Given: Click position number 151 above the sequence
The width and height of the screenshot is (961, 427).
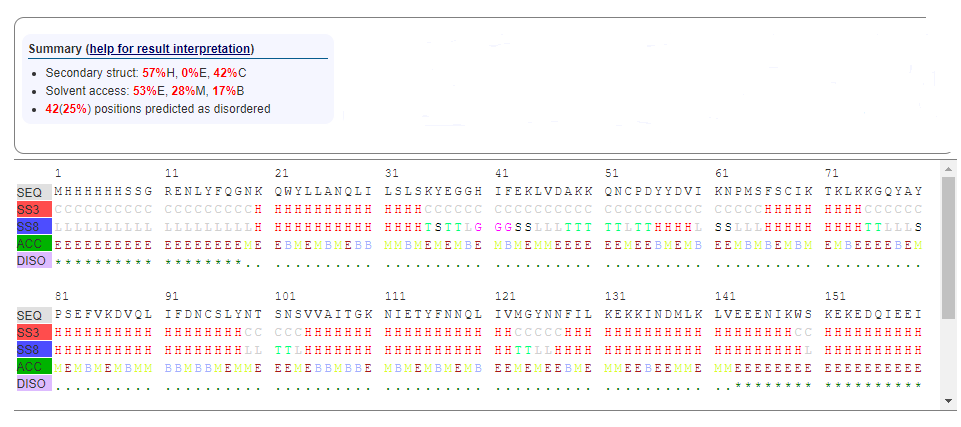Looking at the screenshot, I should click(x=835, y=296).
